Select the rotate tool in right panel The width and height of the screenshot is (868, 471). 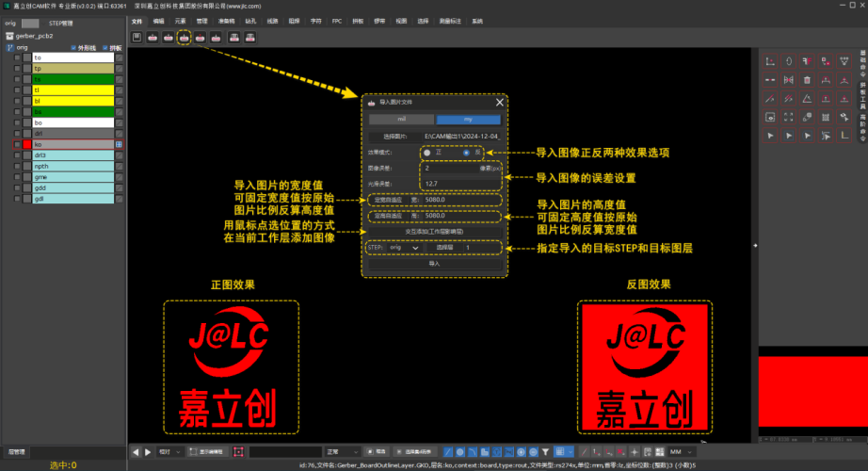coord(789,61)
